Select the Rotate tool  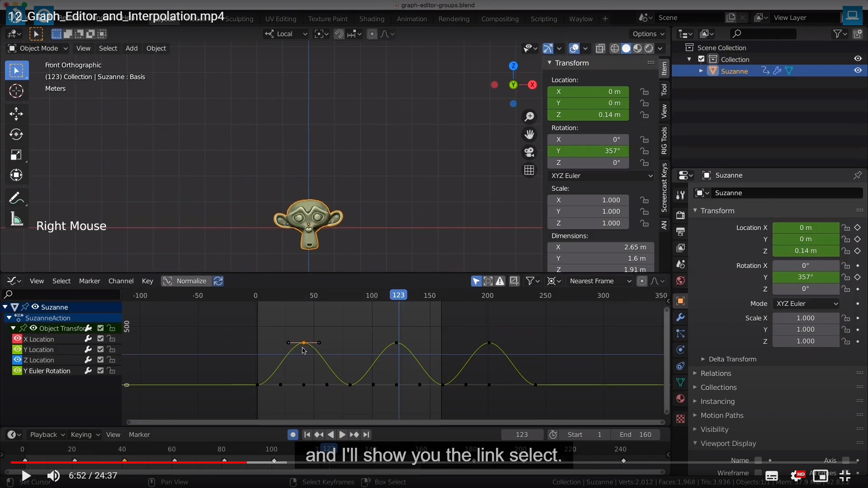[16, 134]
